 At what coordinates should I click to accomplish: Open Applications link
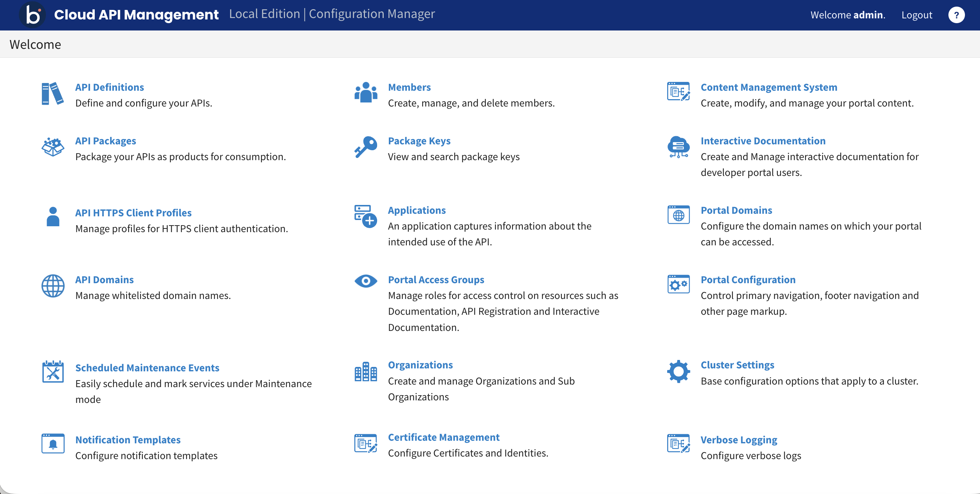coord(417,210)
